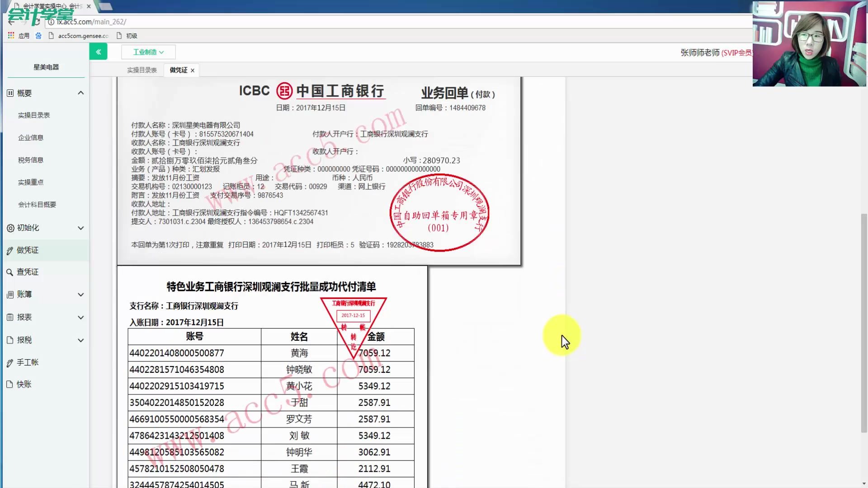Collapse the sidebar with the green double-arrow button
The image size is (868, 488).
98,52
